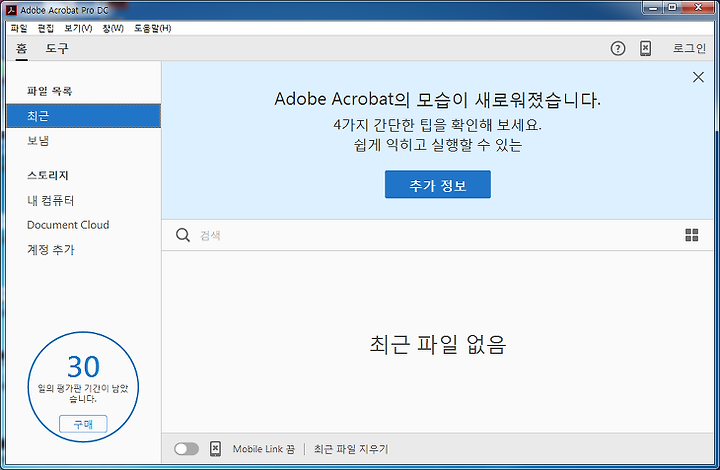
Task: Minimize the Acrobat window
Action: (x=653, y=7)
